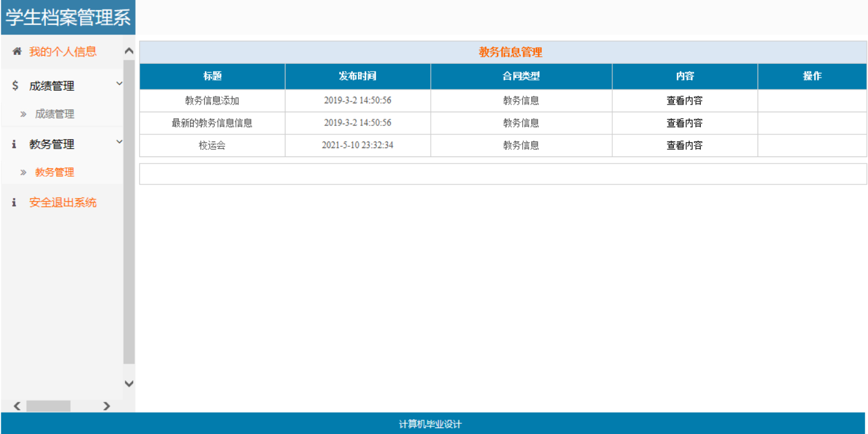Collapse the 教务管理 menu chevron
The width and height of the screenshot is (868, 434).
pyautogui.click(x=119, y=141)
